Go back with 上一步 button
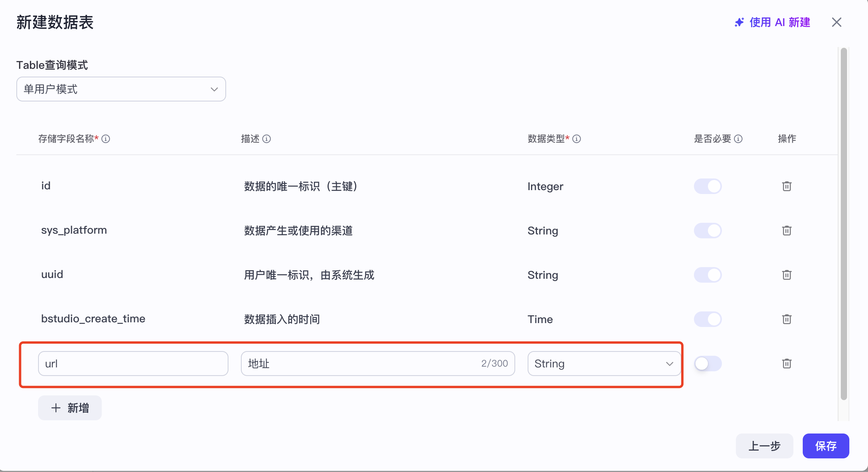The image size is (868, 472). click(x=764, y=446)
